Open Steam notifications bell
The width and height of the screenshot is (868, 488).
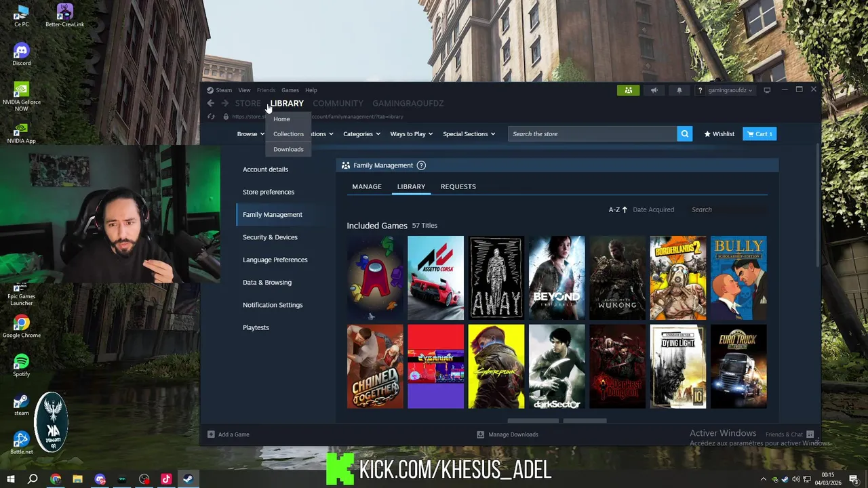(679, 90)
